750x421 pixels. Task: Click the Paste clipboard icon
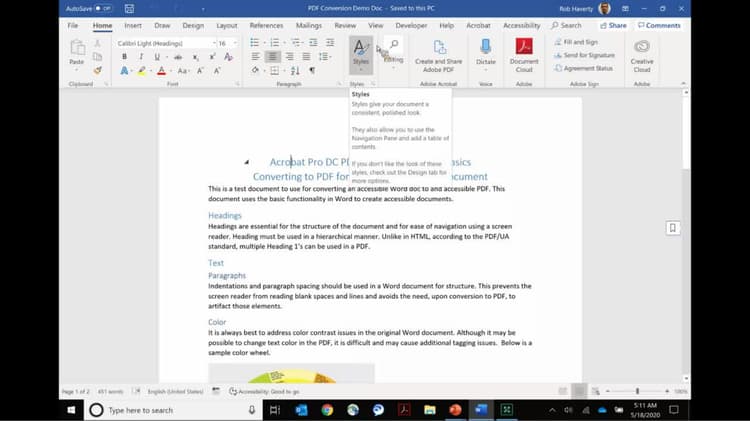[x=77, y=48]
